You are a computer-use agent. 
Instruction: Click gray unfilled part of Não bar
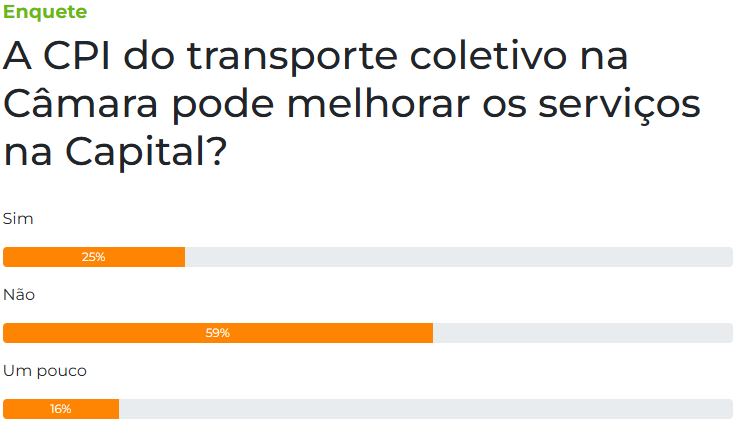(583, 333)
